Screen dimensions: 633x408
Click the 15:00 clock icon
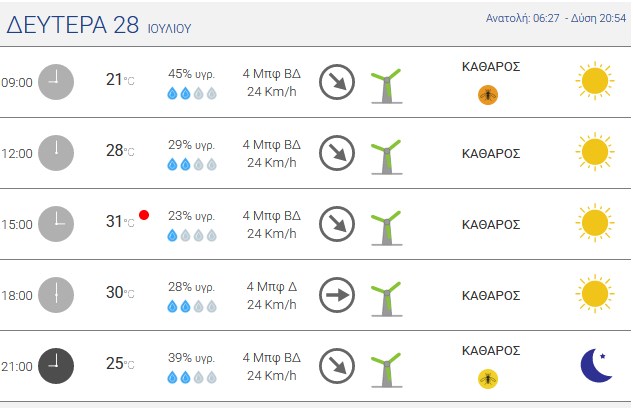pyautogui.click(x=56, y=224)
